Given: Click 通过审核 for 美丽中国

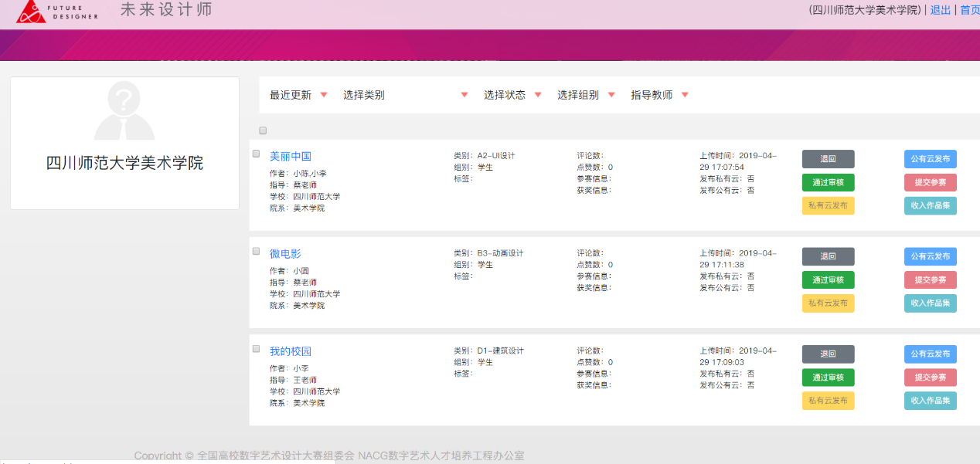Looking at the screenshot, I should pos(829,182).
